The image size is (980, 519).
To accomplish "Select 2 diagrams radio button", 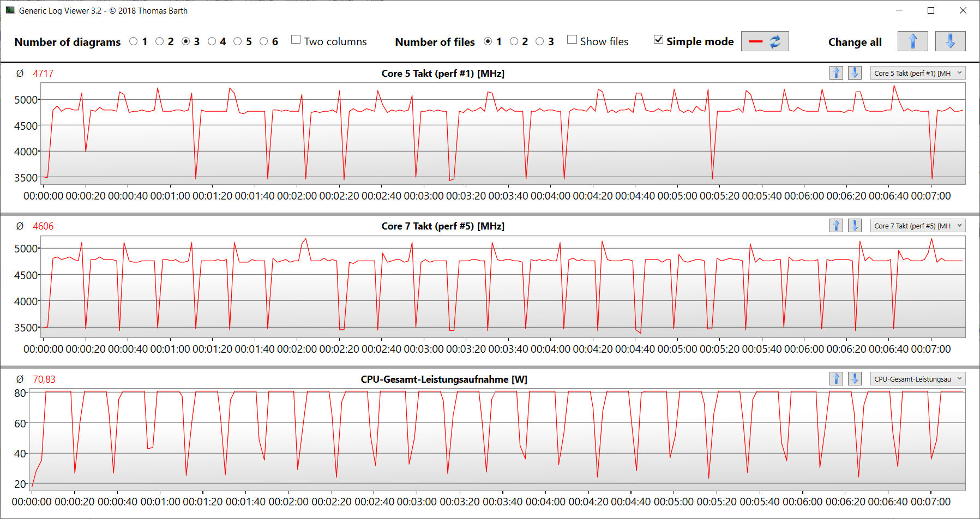I will (x=159, y=41).
